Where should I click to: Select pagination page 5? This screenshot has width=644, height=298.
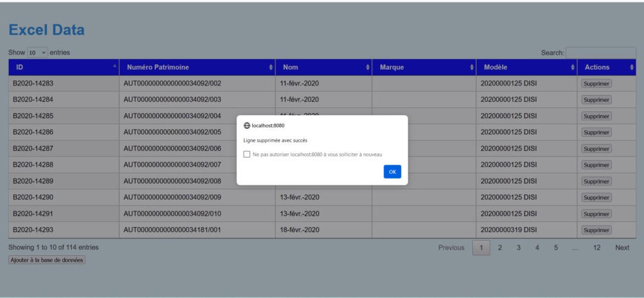point(556,248)
